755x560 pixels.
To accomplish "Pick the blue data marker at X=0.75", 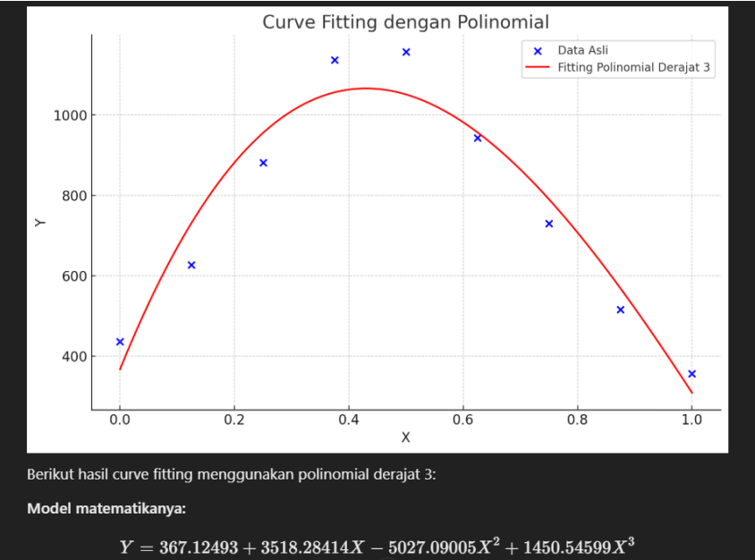I will tap(548, 224).
